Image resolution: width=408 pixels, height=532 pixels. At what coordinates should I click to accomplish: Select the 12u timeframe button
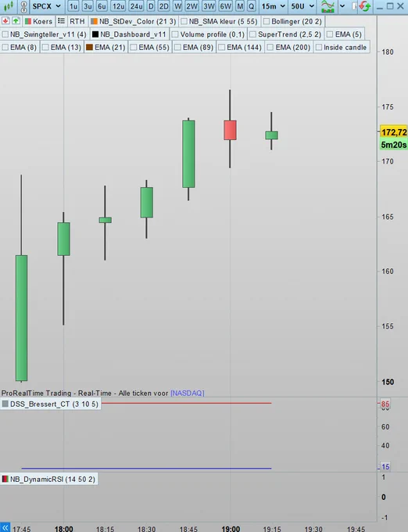(118, 6)
